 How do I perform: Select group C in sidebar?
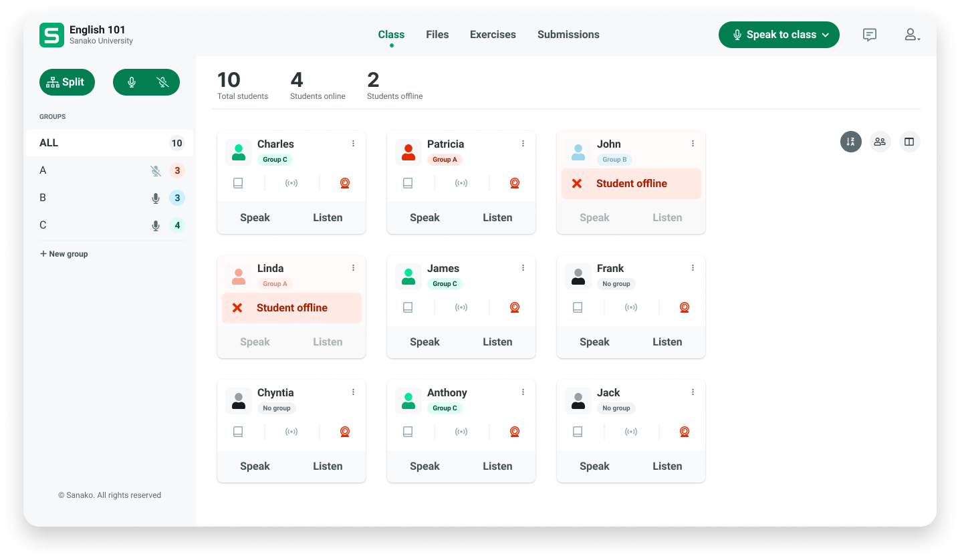coord(110,225)
